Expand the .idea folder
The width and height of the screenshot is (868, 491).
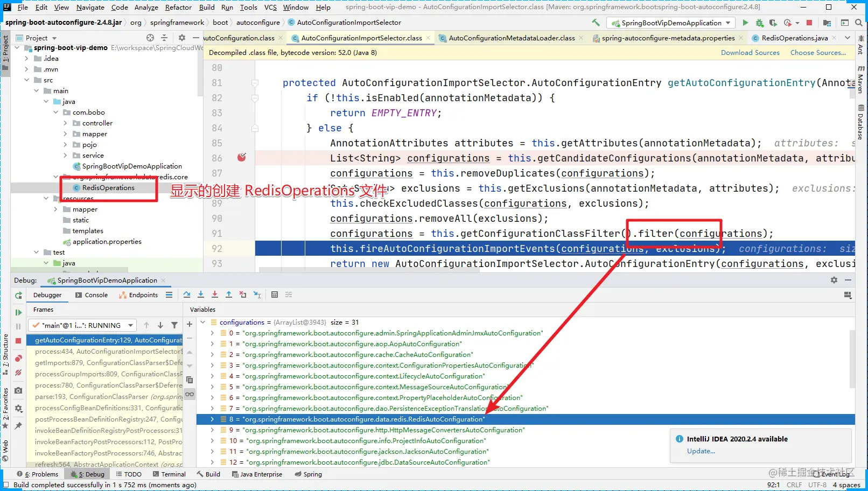coord(26,59)
